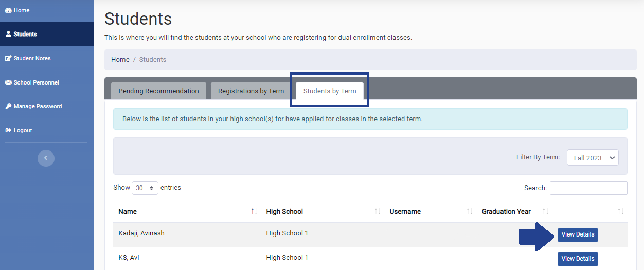Collapse the sidebar with chevron button
Image resolution: width=644 pixels, height=270 pixels.
(46, 158)
